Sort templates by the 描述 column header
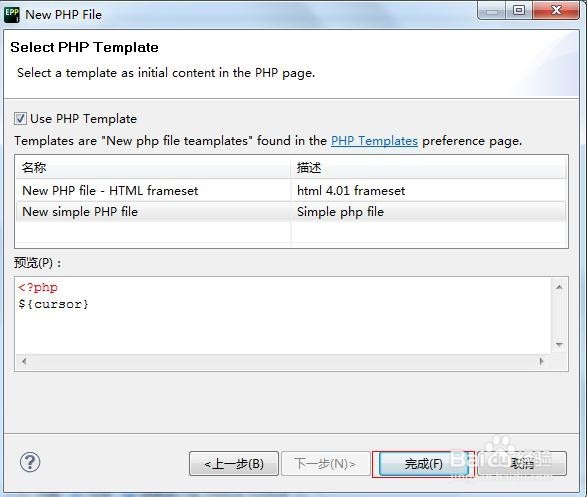Screen dimensions: 587x497 coord(429,167)
